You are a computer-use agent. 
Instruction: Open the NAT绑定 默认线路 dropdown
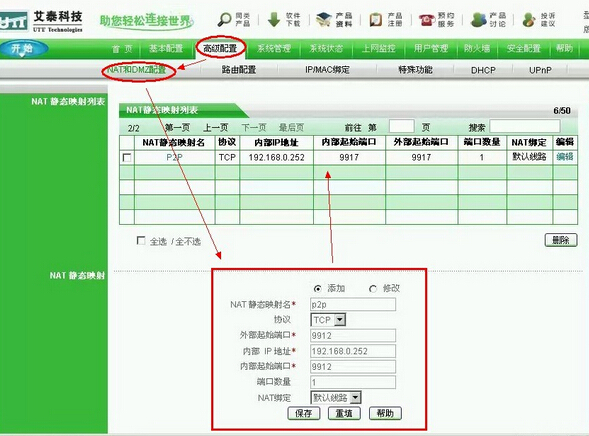[336, 397]
